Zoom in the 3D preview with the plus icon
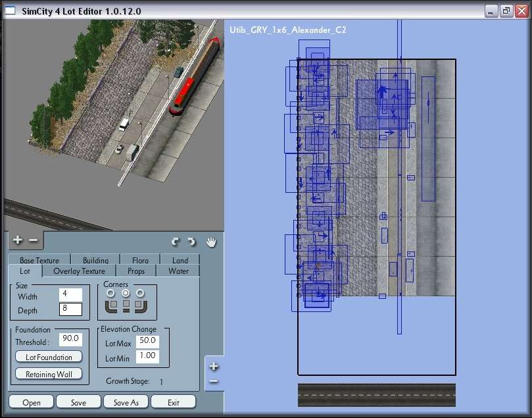The width and height of the screenshot is (532, 418). (18, 240)
